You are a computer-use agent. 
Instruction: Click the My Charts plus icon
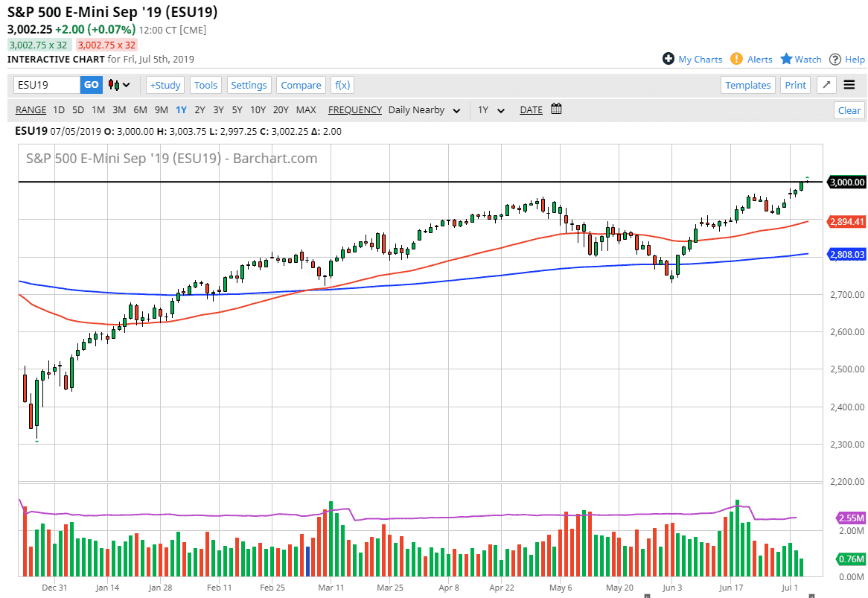[x=668, y=59]
